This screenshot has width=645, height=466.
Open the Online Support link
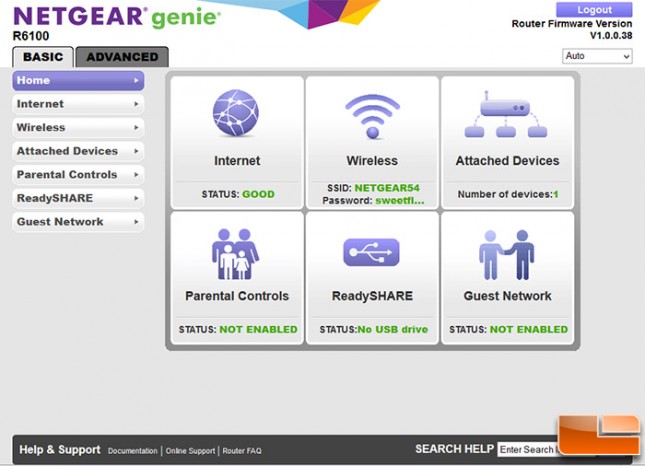point(190,451)
